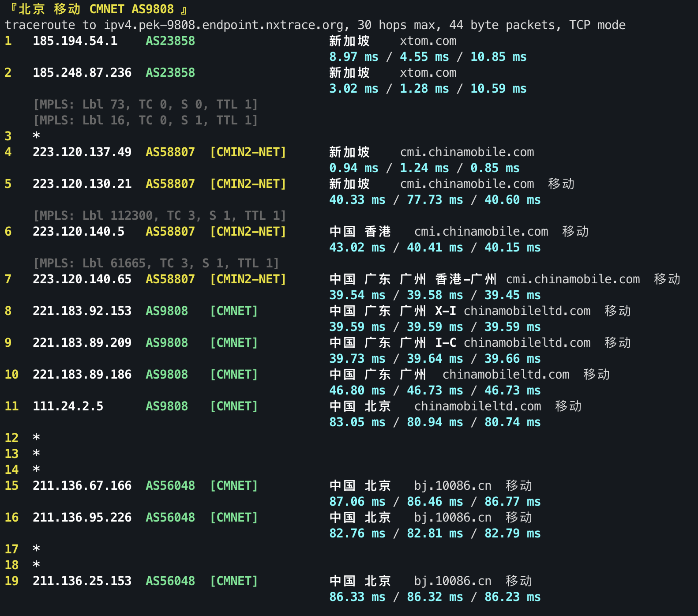Click latency value 10.85 ms

(x=499, y=57)
